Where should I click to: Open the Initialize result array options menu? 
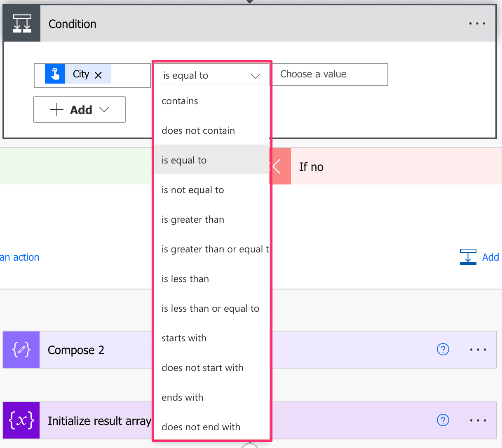478,420
